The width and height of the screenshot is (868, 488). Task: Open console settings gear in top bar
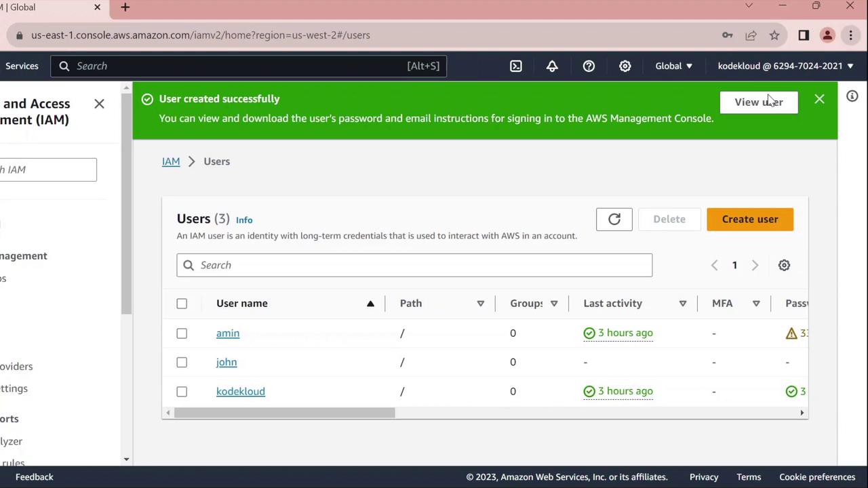[625, 66]
